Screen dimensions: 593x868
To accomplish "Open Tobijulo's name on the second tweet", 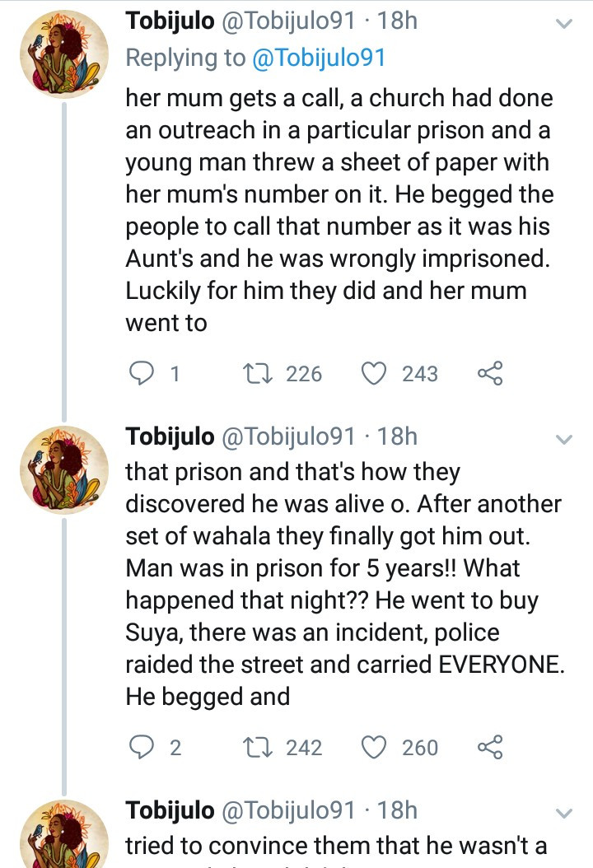I will pyautogui.click(x=170, y=436).
